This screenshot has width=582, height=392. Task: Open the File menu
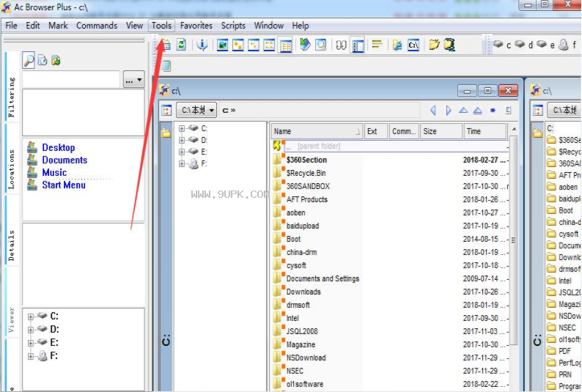tap(11, 26)
